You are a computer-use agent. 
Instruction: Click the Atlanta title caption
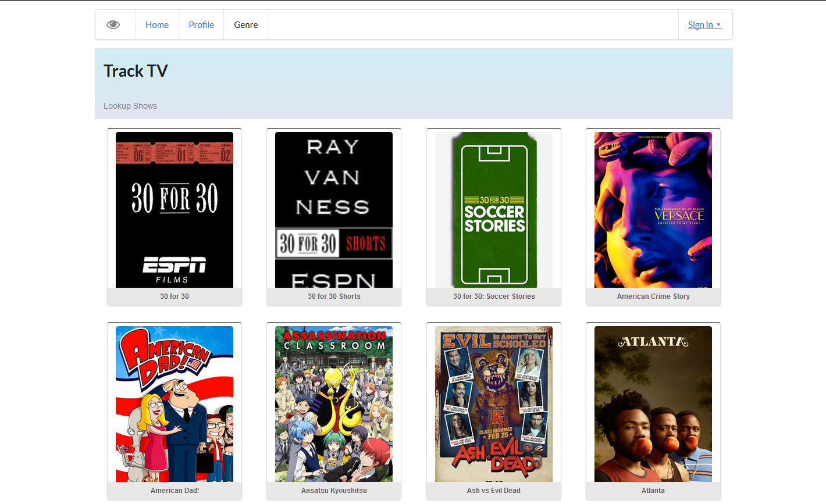point(653,491)
